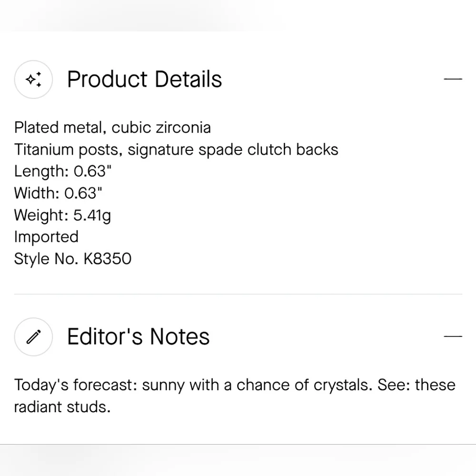Click the word Notes in the heading
This screenshot has height=476, width=476.
pos(180,337)
